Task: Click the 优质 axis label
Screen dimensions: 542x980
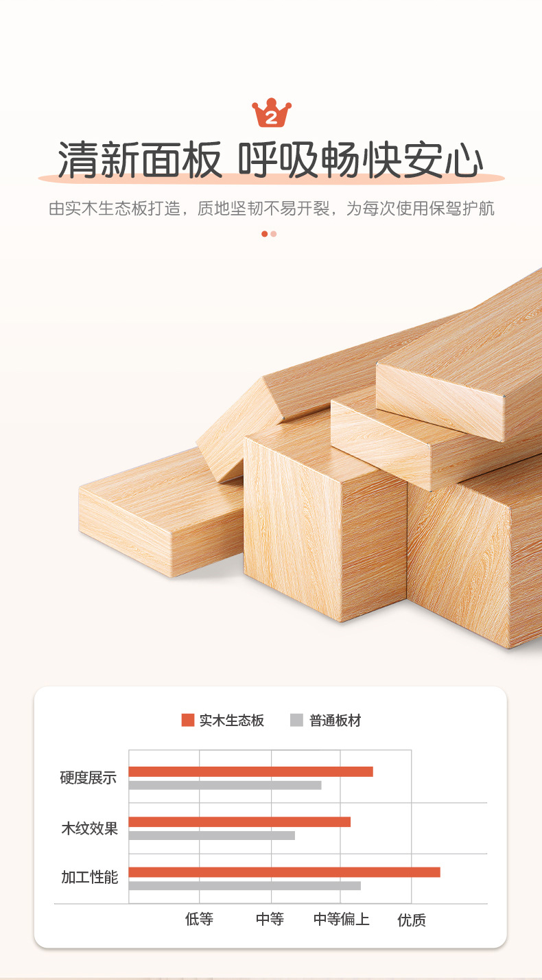Action: 412,920
